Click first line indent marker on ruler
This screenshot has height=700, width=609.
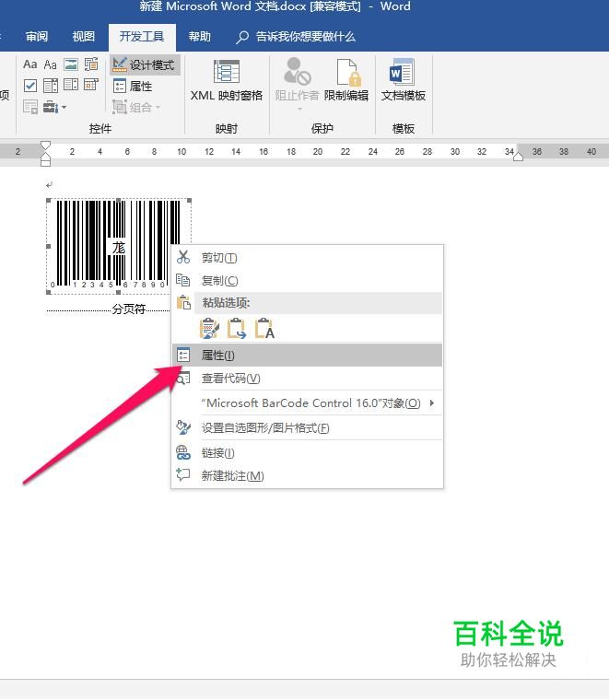pos(45,146)
